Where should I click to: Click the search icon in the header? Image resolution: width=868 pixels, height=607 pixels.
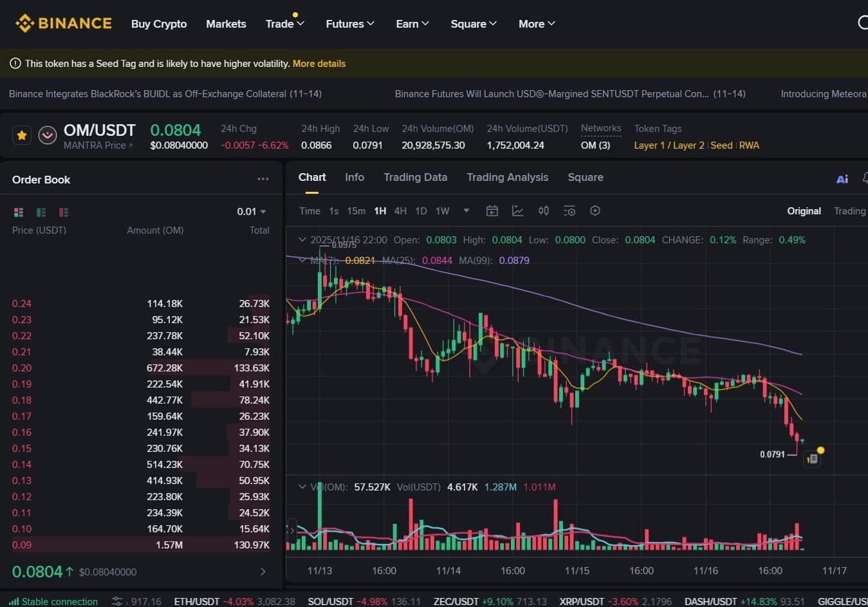(863, 23)
